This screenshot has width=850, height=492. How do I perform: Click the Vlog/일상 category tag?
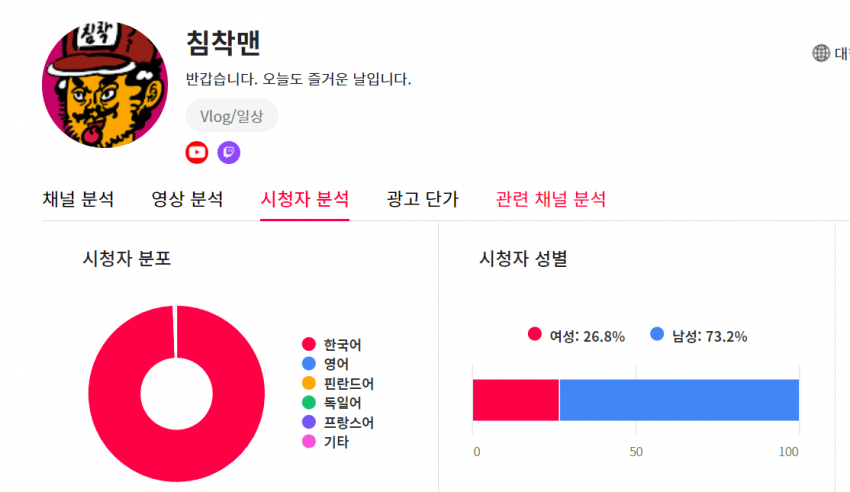231,115
